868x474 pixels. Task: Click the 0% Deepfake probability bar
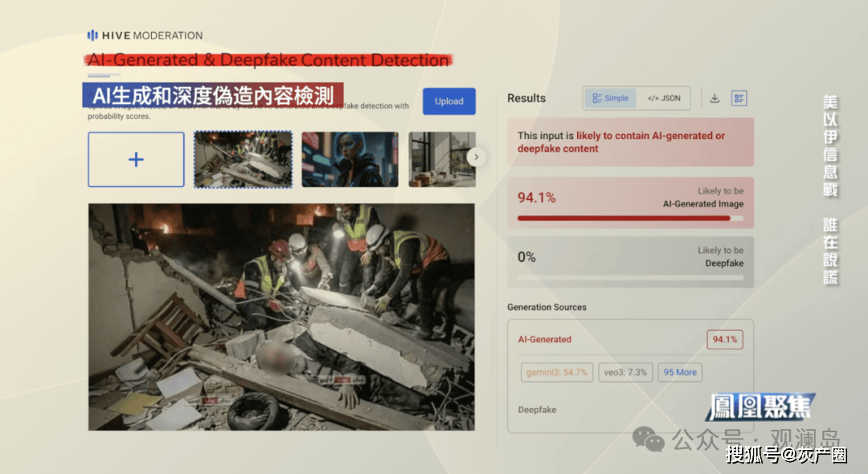click(630, 277)
